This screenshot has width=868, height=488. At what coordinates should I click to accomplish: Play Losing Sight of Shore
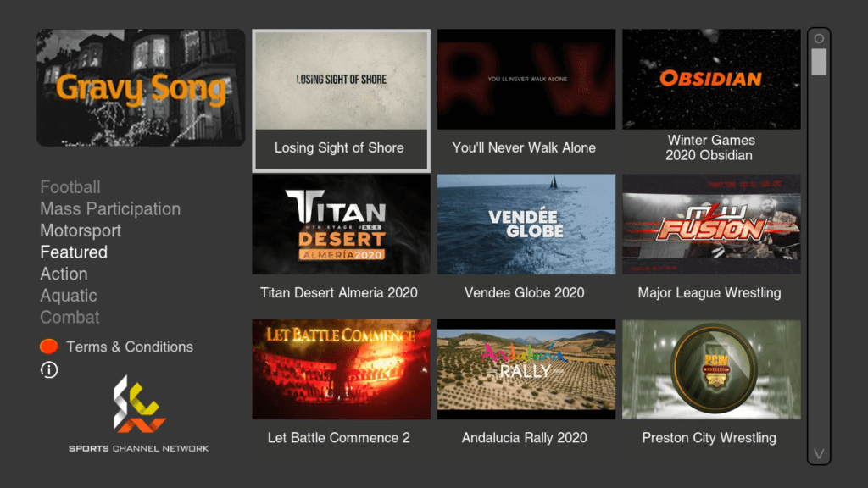pos(341,100)
